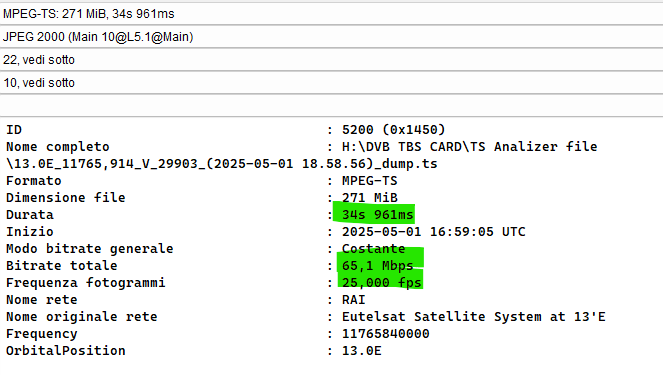Select the '11765840000' frequency value
This screenshot has width=663, height=375.
pos(386,334)
